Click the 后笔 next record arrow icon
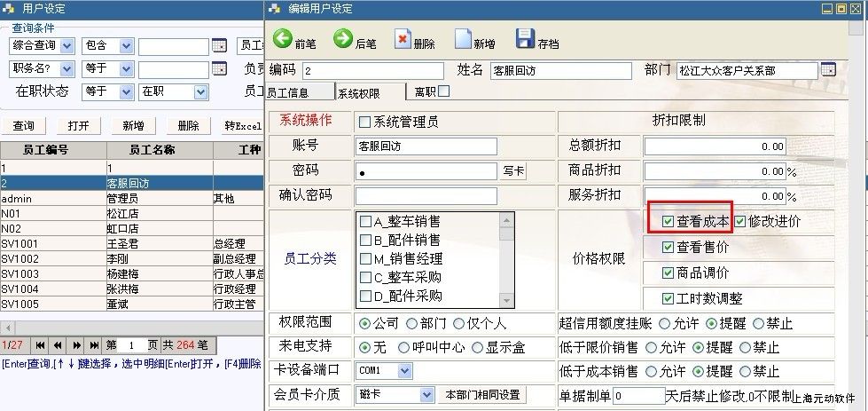The height and width of the screenshot is (411, 868). click(343, 40)
